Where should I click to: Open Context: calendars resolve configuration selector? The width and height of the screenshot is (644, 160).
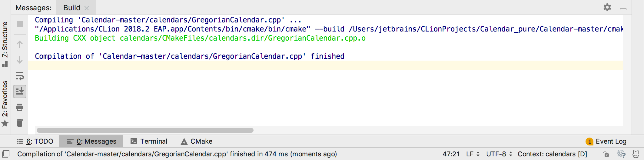(x=552, y=154)
